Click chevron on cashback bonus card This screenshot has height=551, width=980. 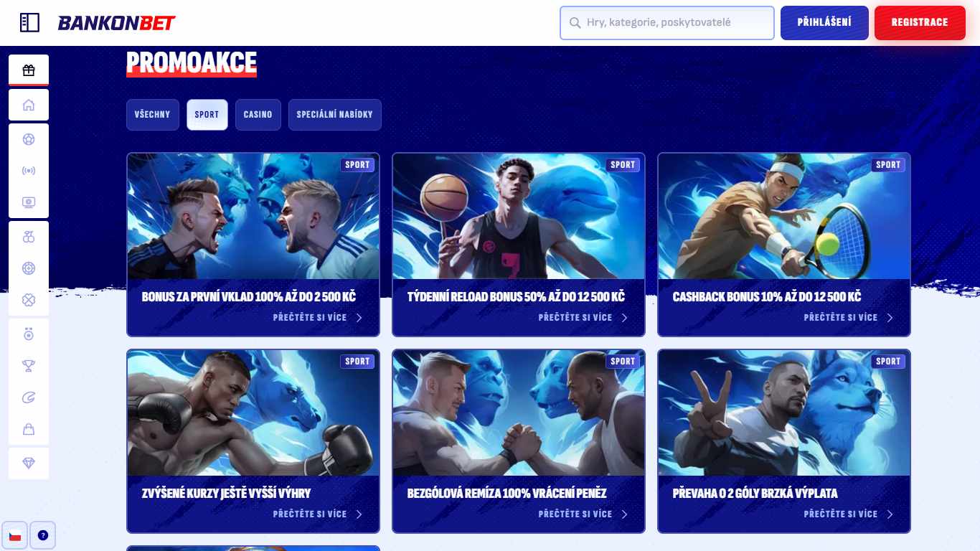click(890, 318)
